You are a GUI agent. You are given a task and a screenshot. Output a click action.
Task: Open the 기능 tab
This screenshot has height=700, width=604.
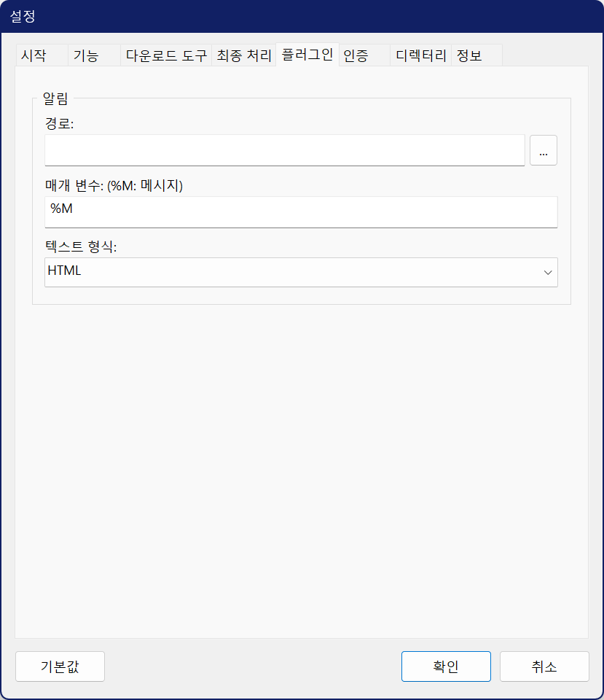point(94,55)
